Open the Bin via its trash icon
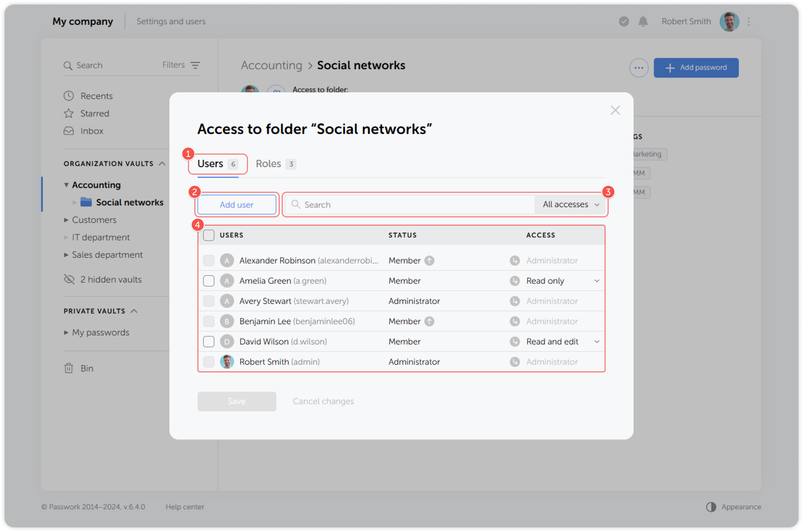 [68, 368]
